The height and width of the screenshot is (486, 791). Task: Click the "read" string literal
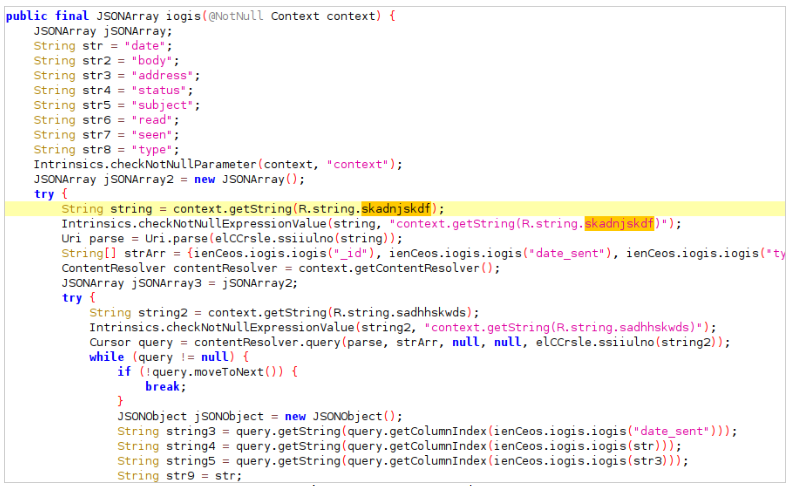(x=152, y=120)
